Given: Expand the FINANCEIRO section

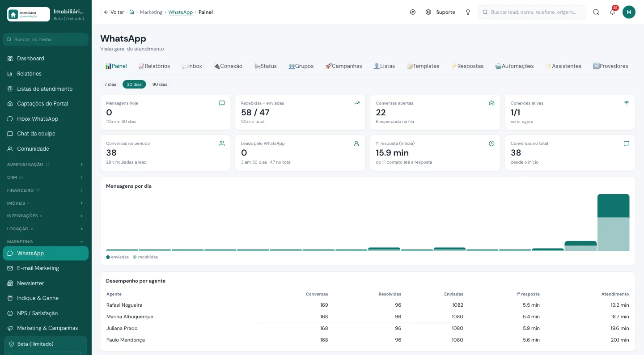Looking at the screenshot, I should pos(46,190).
